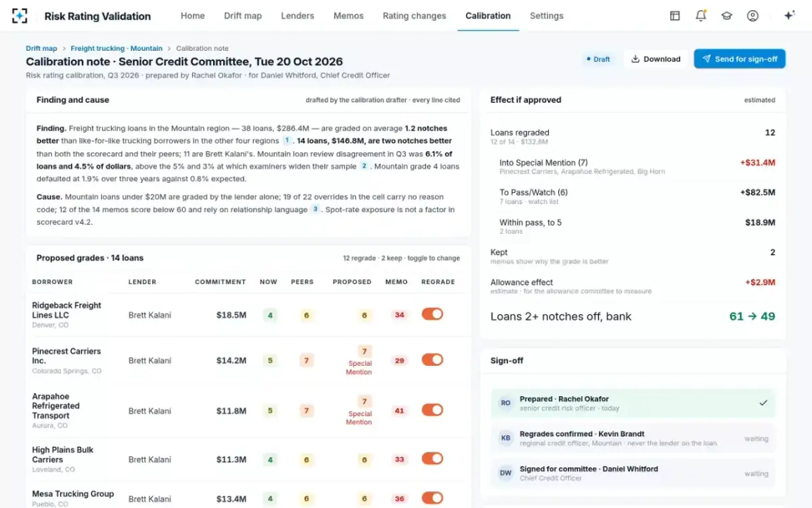Click the app logo icon
Image resolution: width=812 pixels, height=508 pixels.
tap(20, 16)
